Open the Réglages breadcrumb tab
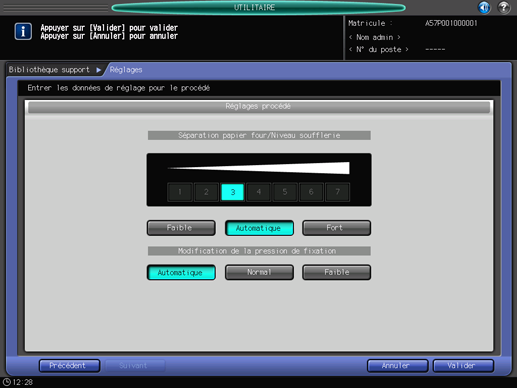Screen dimensions: 517x388 click(x=126, y=70)
